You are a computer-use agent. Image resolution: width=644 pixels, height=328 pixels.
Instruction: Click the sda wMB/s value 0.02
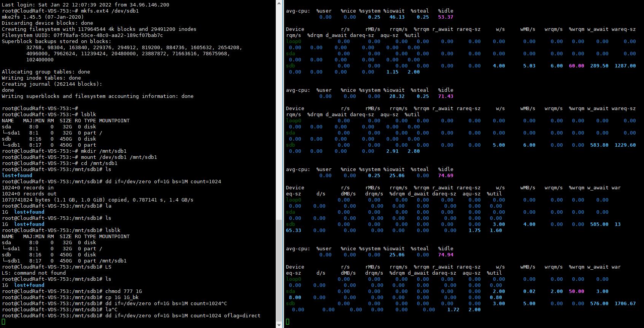coord(530,291)
